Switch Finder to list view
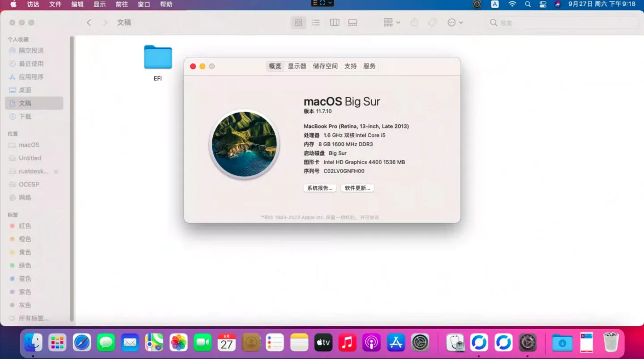Screen dimensions: 644x359 point(315,22)
